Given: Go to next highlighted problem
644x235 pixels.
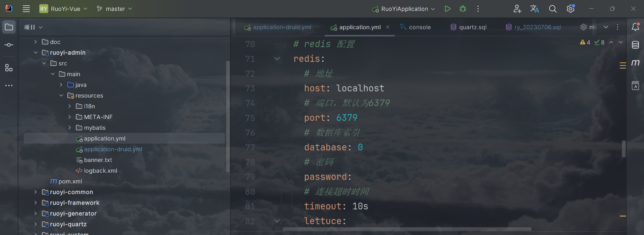Looking at the screenshot, I should [621, 42].
